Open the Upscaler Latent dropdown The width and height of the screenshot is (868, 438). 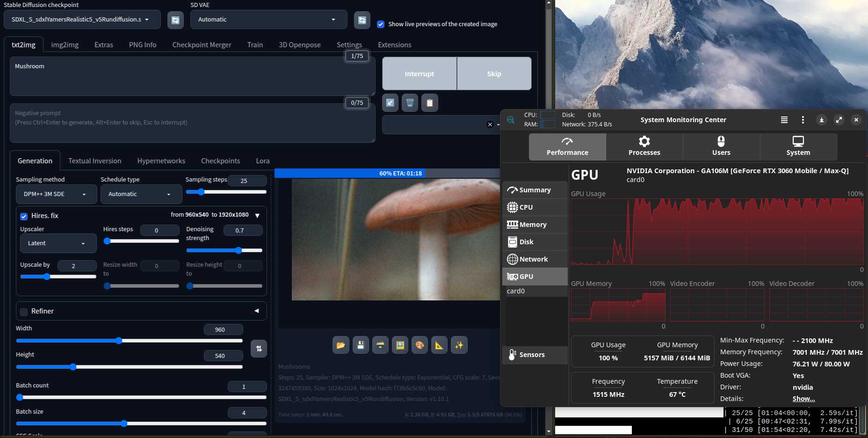pyautogui.click(x=58, y=243)
